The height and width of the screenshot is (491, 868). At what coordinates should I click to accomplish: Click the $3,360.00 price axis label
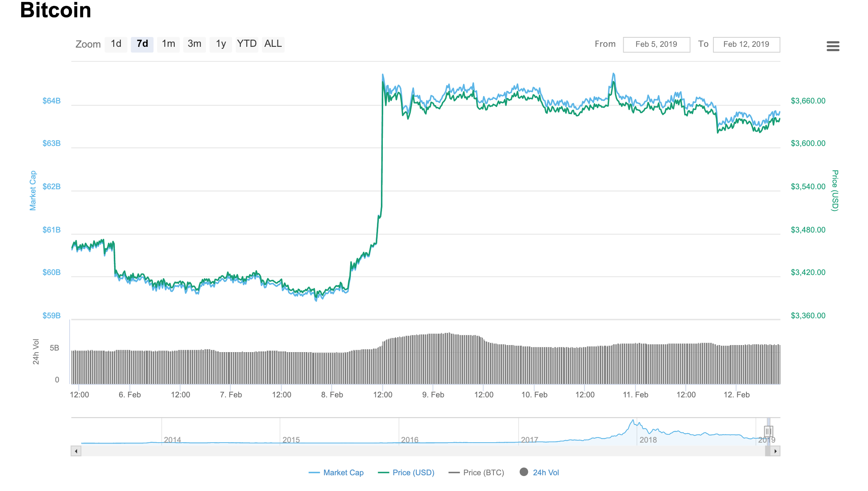coord(808,316)
